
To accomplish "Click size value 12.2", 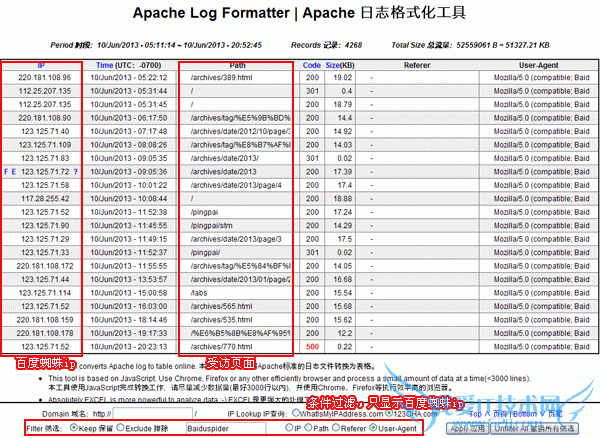I will pos(345,334).
